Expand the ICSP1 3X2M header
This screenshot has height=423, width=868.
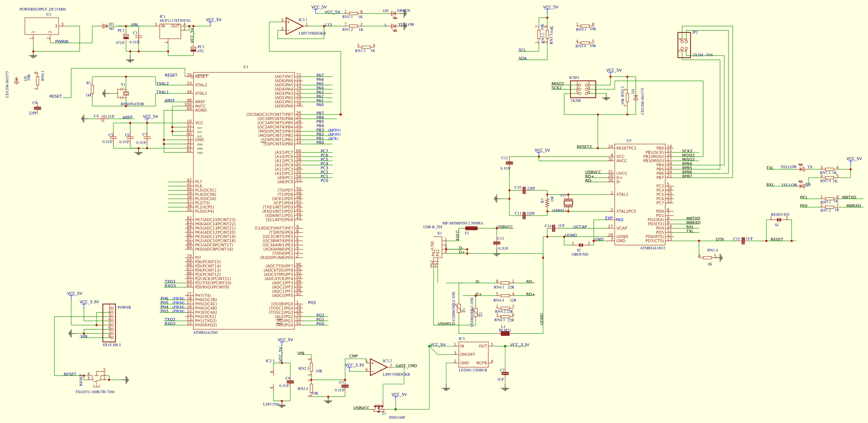(x=583, y=90)
